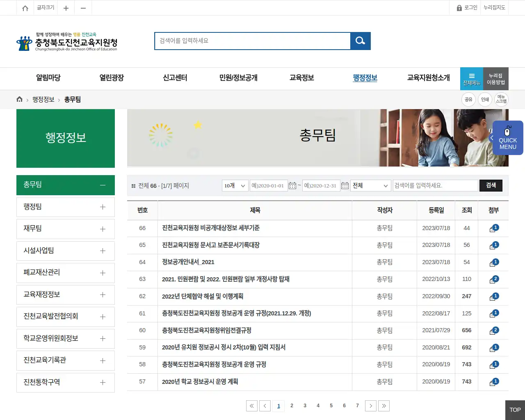This screenshot has width=525, height=420.
Task: Click the 인쇄 print circle icon
Action: coord(485,99)
